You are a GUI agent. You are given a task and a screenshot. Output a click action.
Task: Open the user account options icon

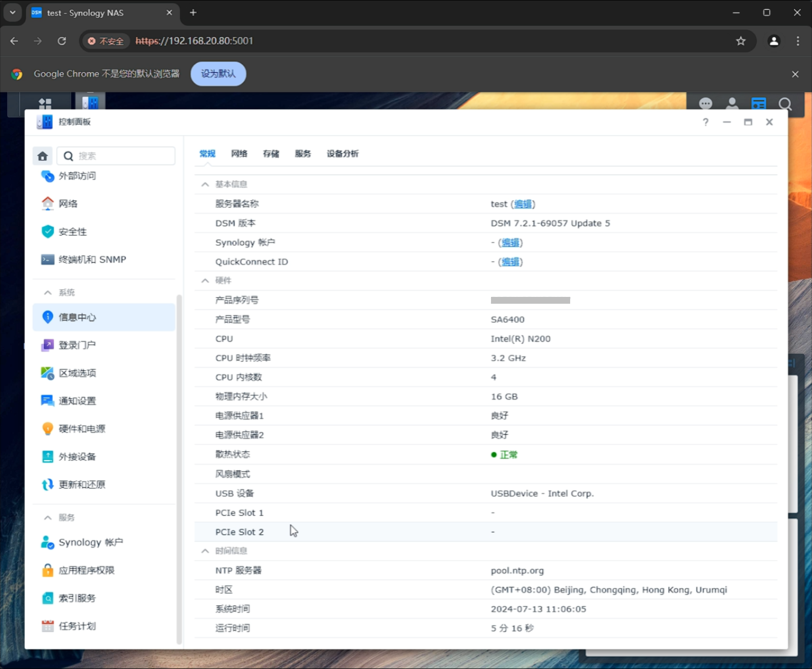(732, 104)
